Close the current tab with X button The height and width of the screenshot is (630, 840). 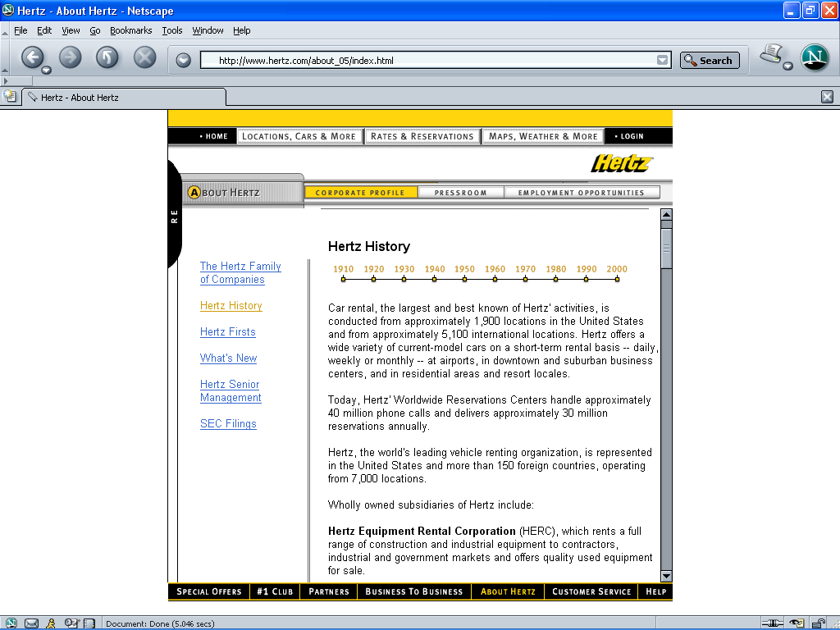coord(827,97)
